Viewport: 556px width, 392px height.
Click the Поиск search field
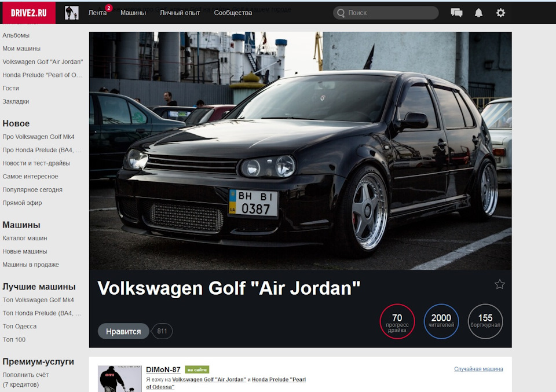[386, 13]
